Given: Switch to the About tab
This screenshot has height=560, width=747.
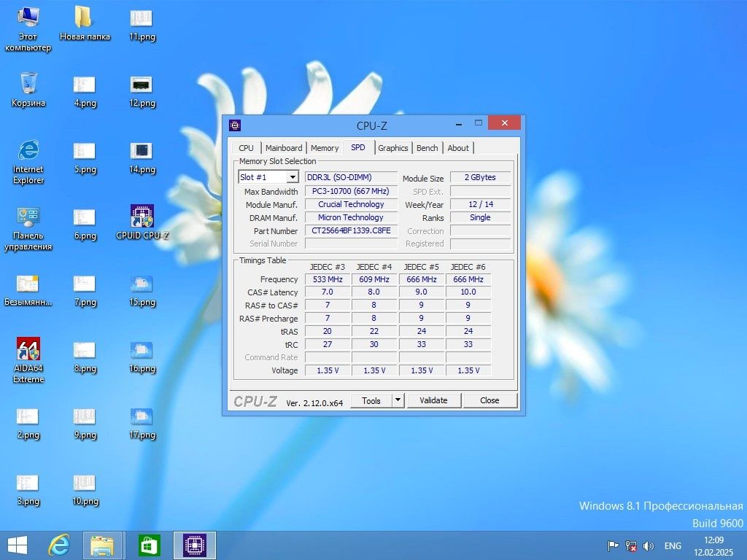Looking at the screenshot, I should click(x=458, y=148).
